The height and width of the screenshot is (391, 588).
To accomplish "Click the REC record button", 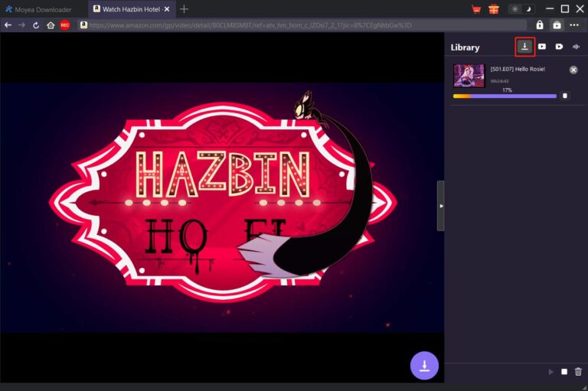I will (65, 25).
